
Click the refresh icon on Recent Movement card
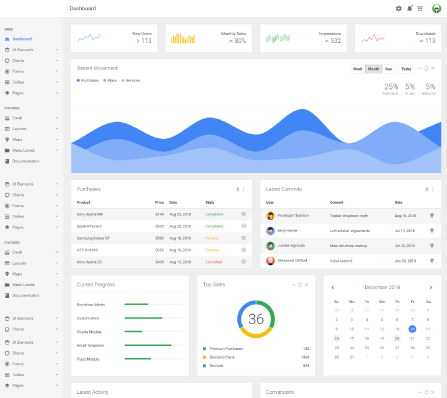tap(426, 68)
